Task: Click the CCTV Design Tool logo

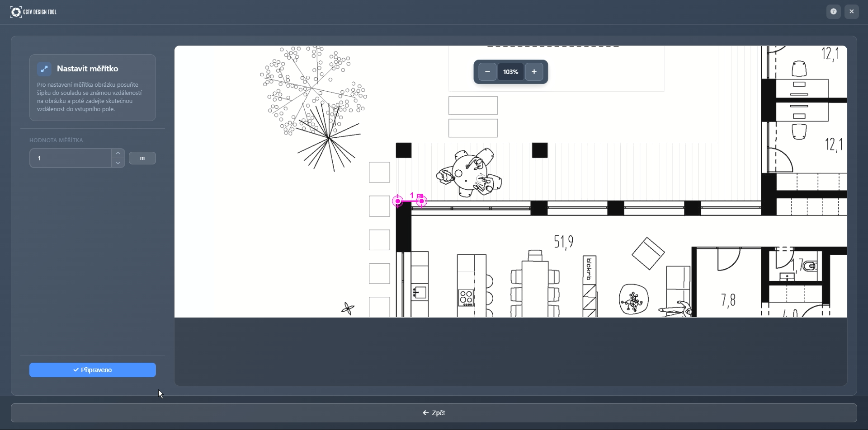Action: [33, 12]
